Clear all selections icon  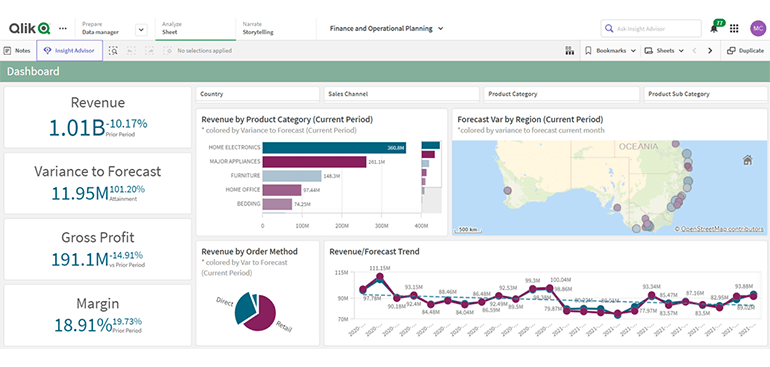click(167, 51)
